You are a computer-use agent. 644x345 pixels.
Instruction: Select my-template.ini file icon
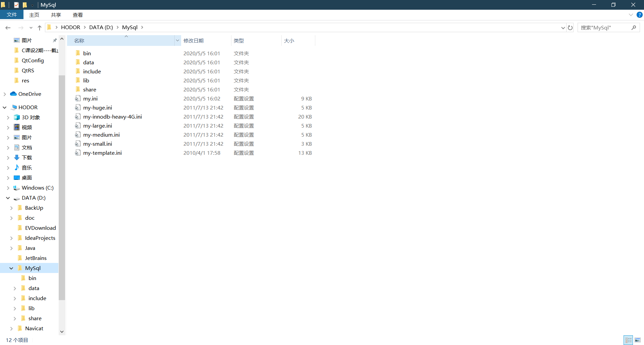tap(78, 153)
